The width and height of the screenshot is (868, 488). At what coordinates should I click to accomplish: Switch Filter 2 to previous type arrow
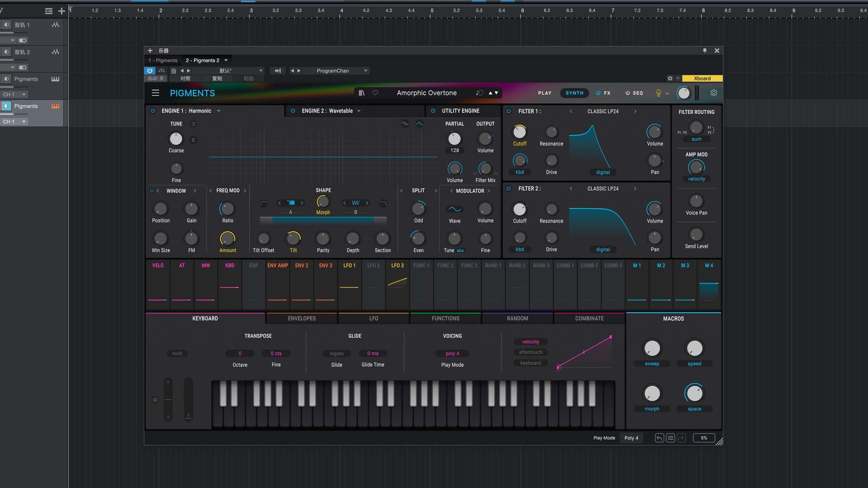click(571, 188)
